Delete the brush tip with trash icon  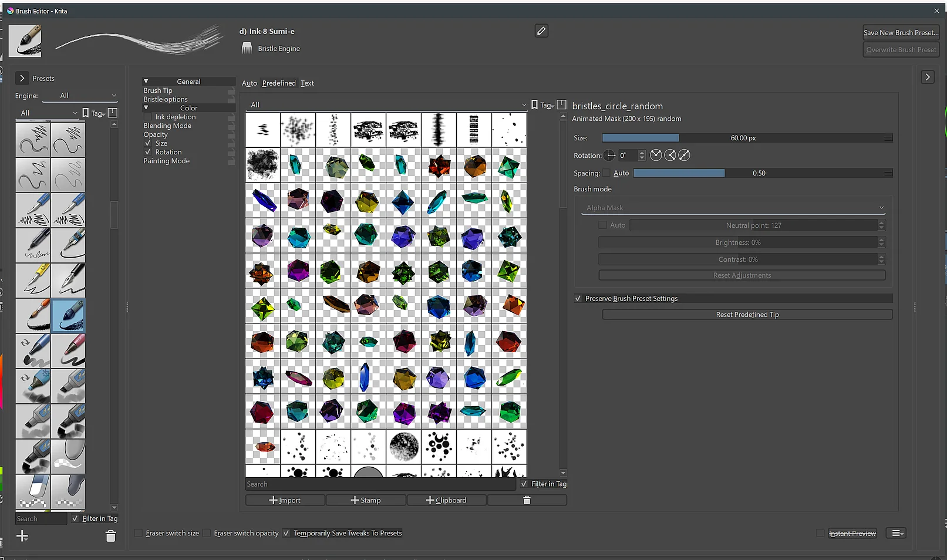point(527,500)
